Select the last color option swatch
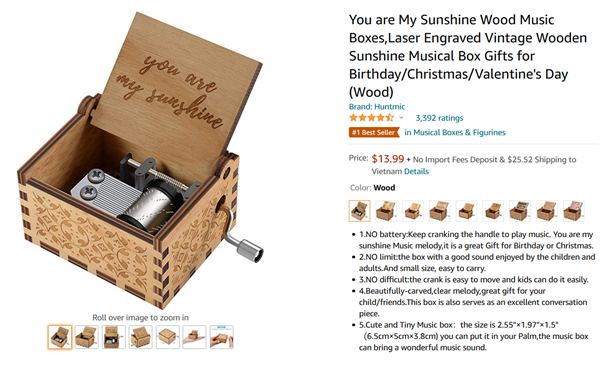The image size is (611, 370). coord(574,211)
